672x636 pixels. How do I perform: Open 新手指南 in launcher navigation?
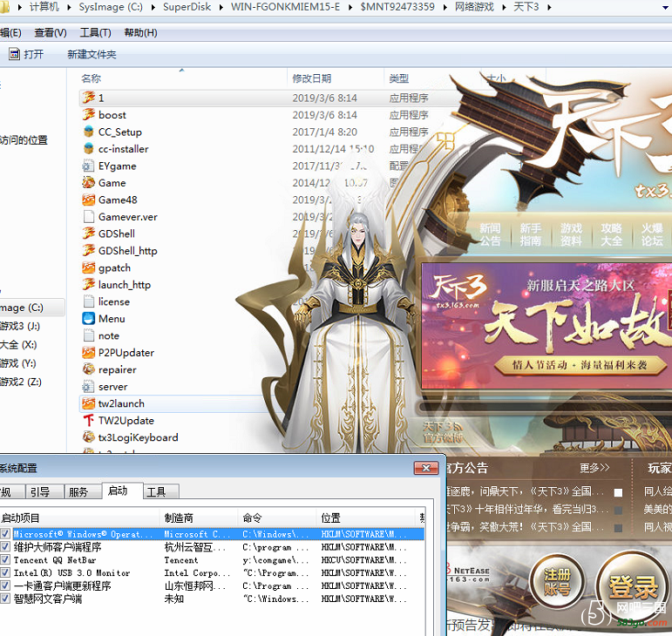530,234
